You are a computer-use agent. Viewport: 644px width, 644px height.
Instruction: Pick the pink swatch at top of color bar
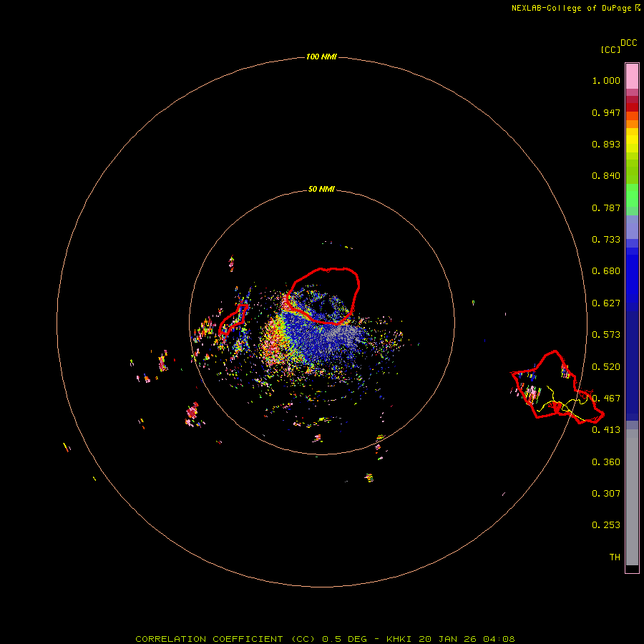click(632, 77)
